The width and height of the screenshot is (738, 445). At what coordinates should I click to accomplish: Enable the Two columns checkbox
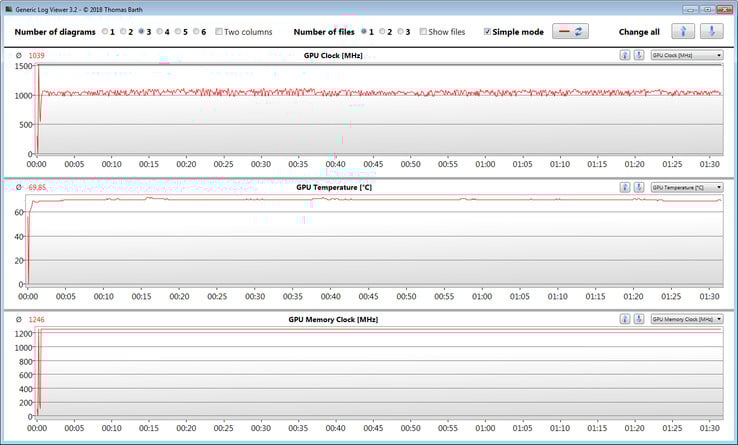pos(219,32)
